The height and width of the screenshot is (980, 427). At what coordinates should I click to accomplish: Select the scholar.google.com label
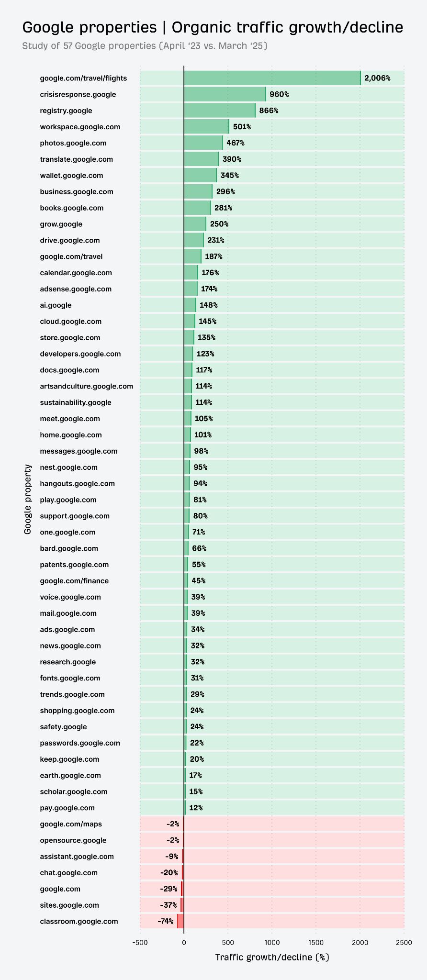tap(74, 791)
